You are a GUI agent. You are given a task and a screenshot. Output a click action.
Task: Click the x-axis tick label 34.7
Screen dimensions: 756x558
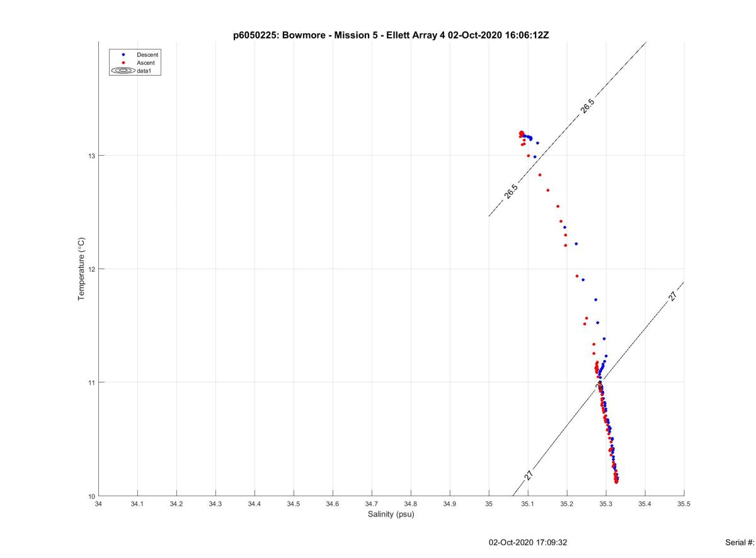[372, 504]
